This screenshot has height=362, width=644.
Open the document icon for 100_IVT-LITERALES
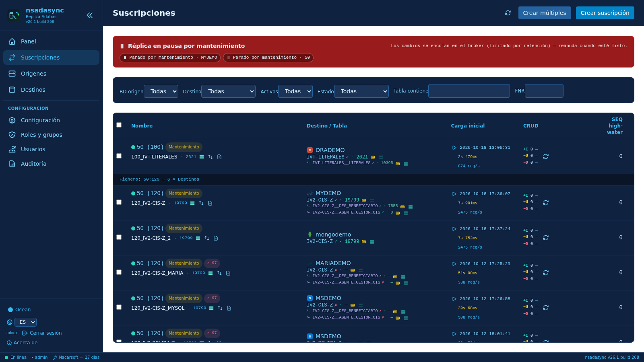(219, 157)
